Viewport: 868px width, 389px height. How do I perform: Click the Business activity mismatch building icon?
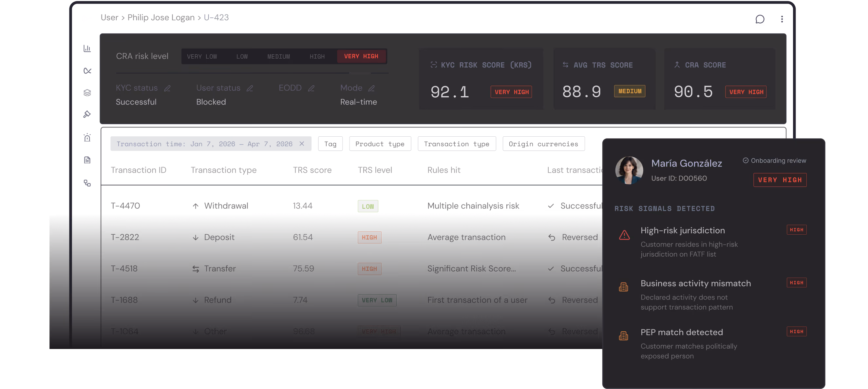pyautogui.click(x=623, y=287)
